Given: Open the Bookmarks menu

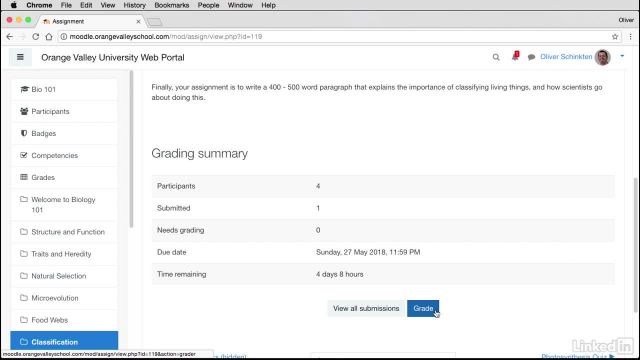Looking at the screenshot, I should click(x=172, y=5).
